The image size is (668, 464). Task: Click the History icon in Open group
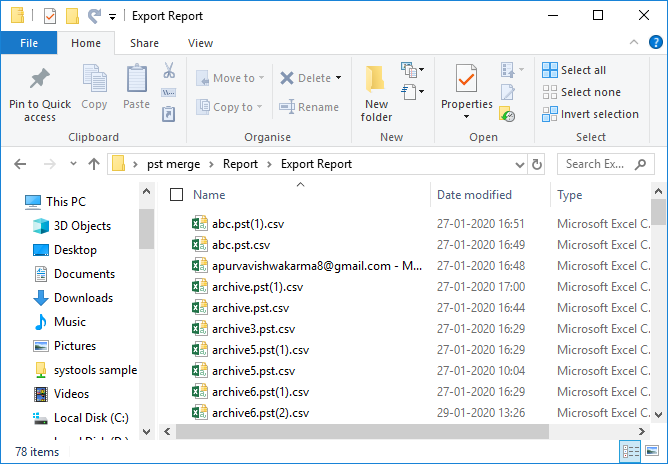(x=507, y=114)
